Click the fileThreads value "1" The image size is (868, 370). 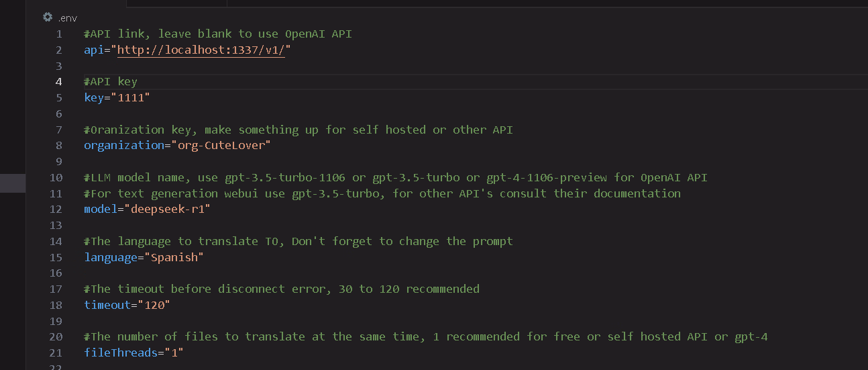click(x=170, y=353)
